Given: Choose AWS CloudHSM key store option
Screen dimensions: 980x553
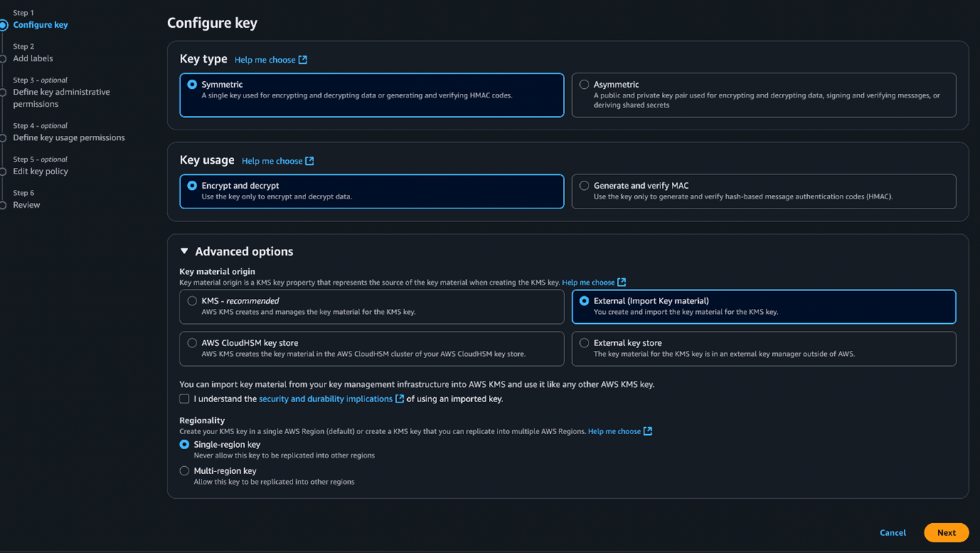Looking at the screenshot, I should 192,343.
